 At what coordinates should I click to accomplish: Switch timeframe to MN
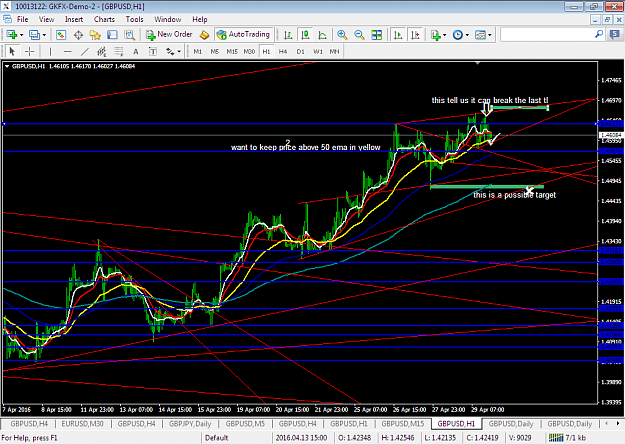click(x=334, y=51)
